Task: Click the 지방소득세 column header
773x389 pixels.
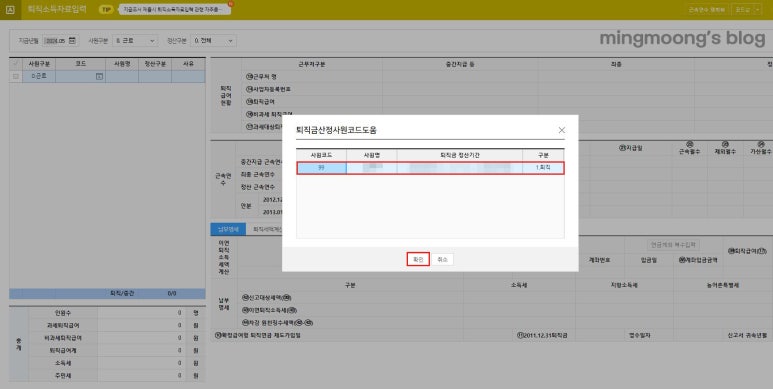Action: click(x=624, y=285)
